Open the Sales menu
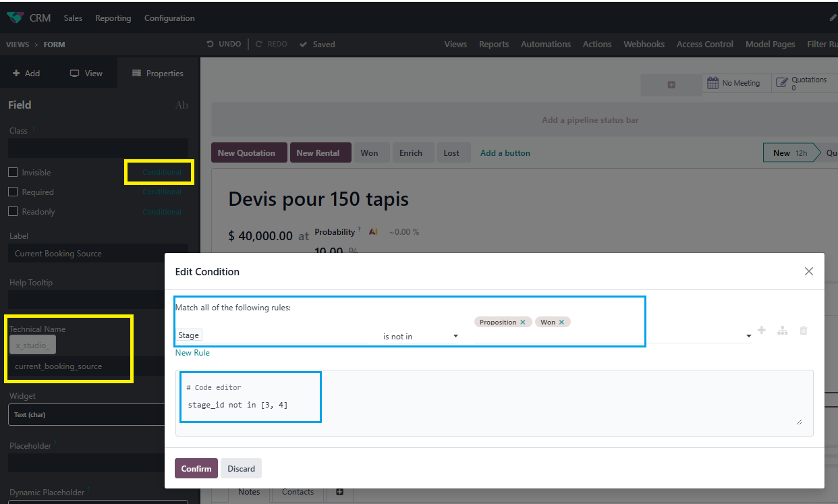Screen dimensions: 838x504 pos(73,18)
